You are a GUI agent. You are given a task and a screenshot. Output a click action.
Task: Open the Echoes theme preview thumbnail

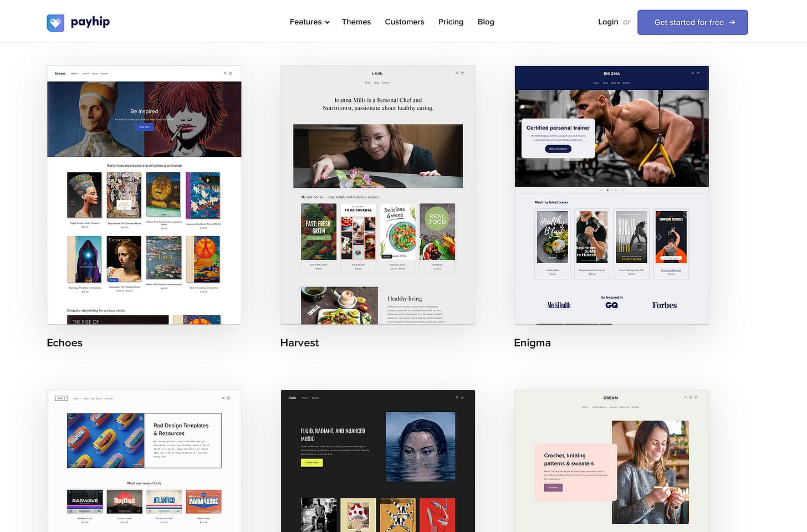click(x=144, y=195)
